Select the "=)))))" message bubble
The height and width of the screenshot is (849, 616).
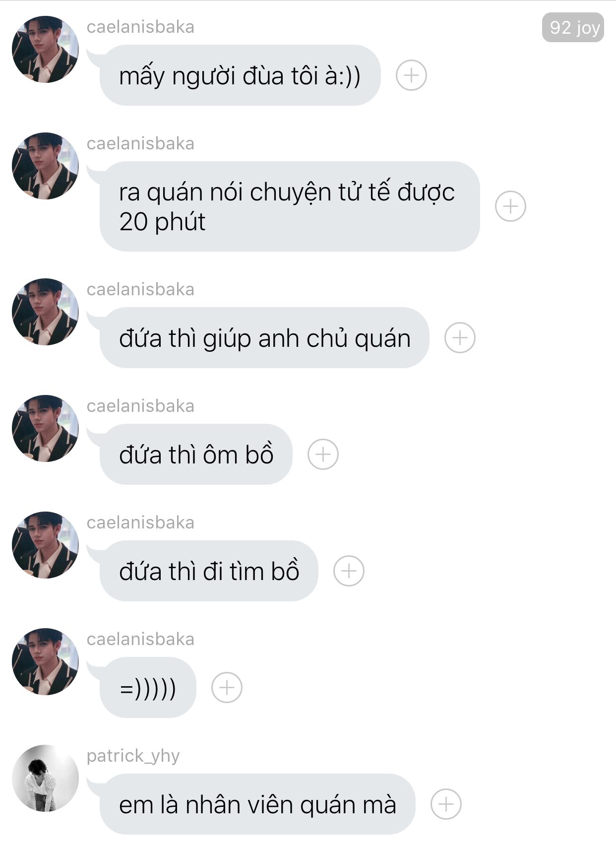(x=148, y=687)
